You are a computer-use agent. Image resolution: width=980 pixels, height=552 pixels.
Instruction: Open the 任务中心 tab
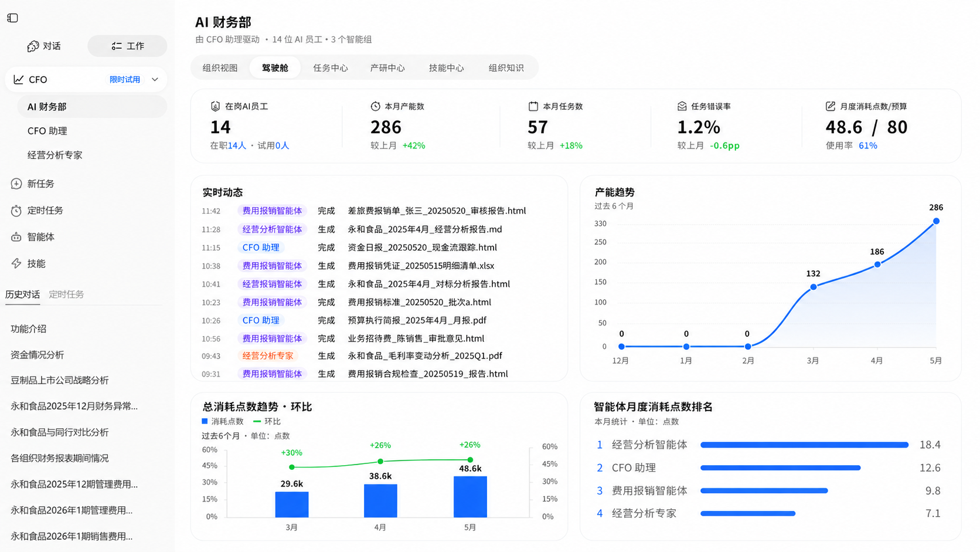[330, 68]
